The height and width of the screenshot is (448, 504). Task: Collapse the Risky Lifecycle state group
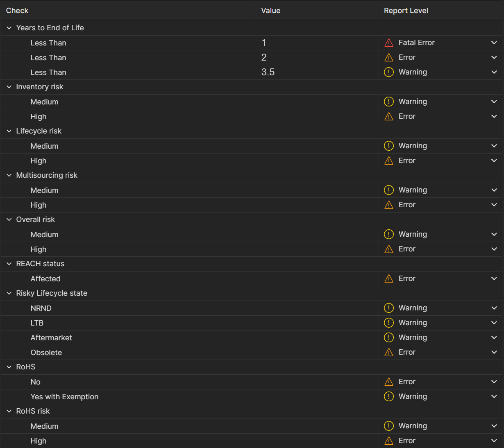[x=9, y=293]
